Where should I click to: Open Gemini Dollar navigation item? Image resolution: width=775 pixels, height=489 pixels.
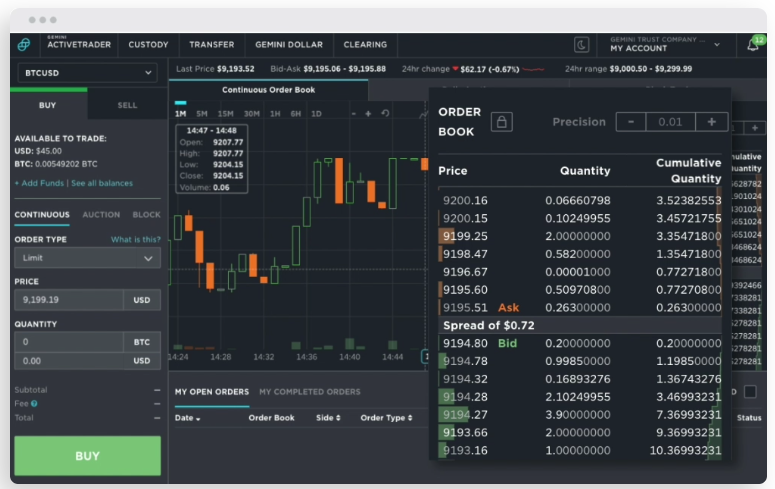point(289,44)
